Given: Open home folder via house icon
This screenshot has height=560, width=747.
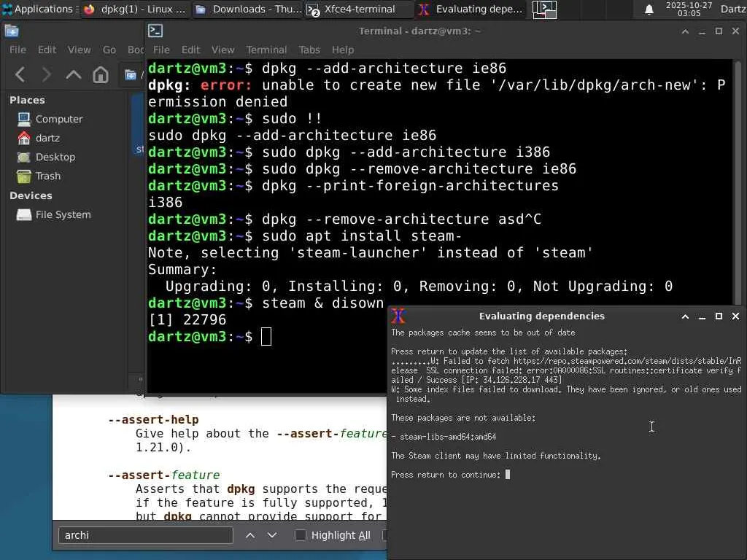Looking at the screenshot, I should [101, 75].
